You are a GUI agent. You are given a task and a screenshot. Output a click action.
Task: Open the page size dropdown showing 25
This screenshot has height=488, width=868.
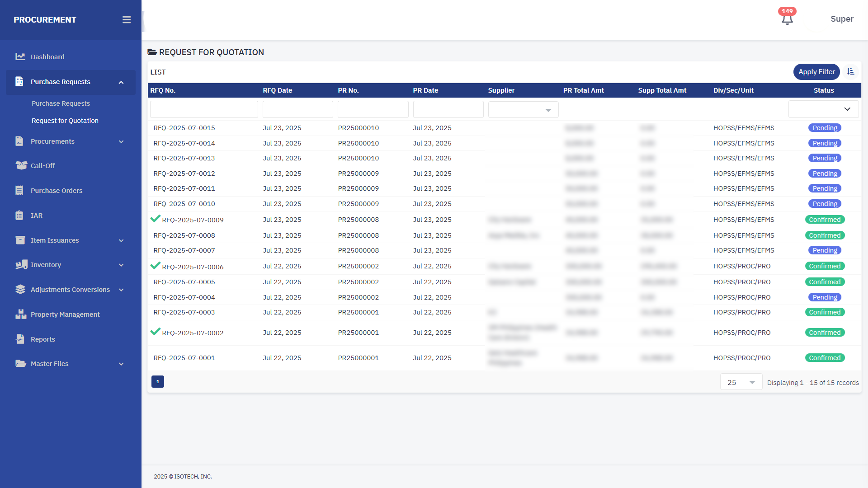point(741,382)
